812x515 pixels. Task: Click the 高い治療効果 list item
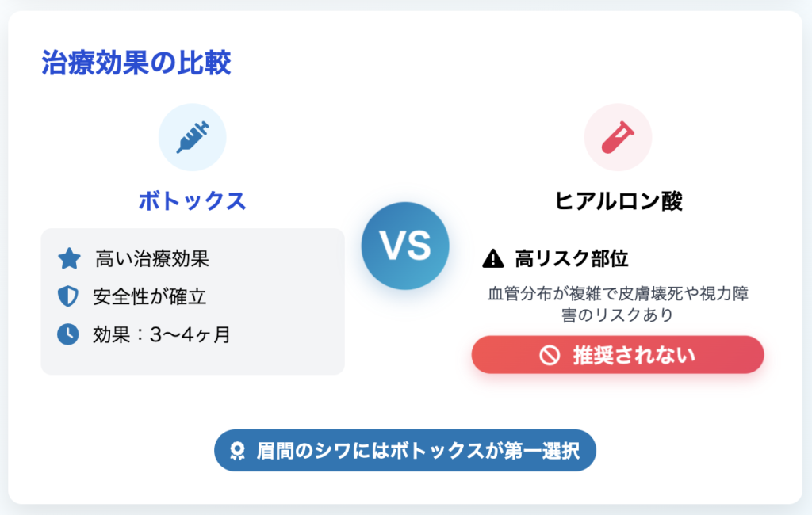151,259
